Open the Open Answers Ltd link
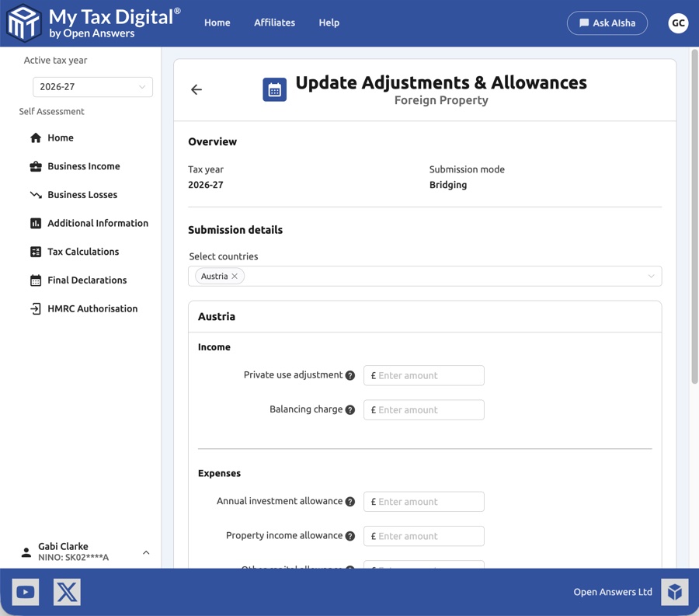Image resolution: width=699 pixels, height=616 pixels. [612, 591]
